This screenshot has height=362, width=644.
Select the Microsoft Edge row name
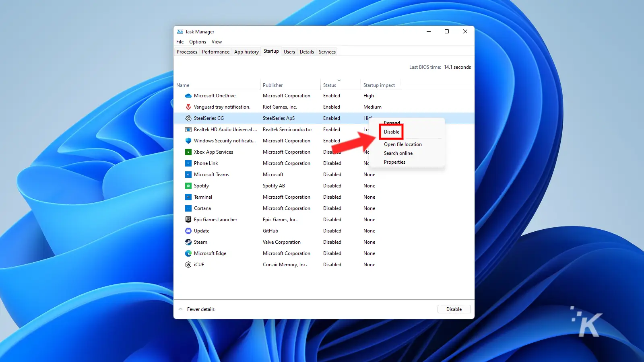(x=210, y=253)
